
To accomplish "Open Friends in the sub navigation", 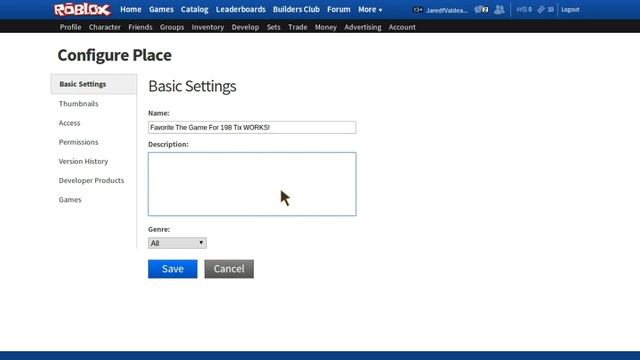I will [x=140, y=27].
